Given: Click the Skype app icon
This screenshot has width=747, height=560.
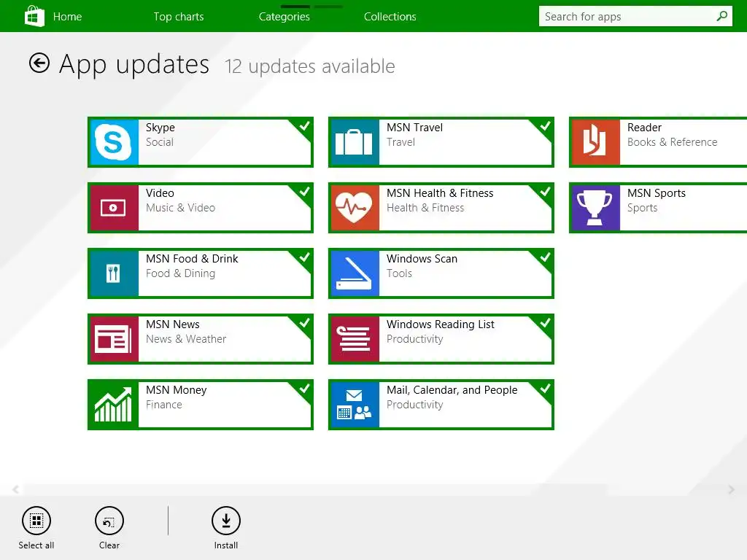Looking at the screenshot, I should pos(113,142).
